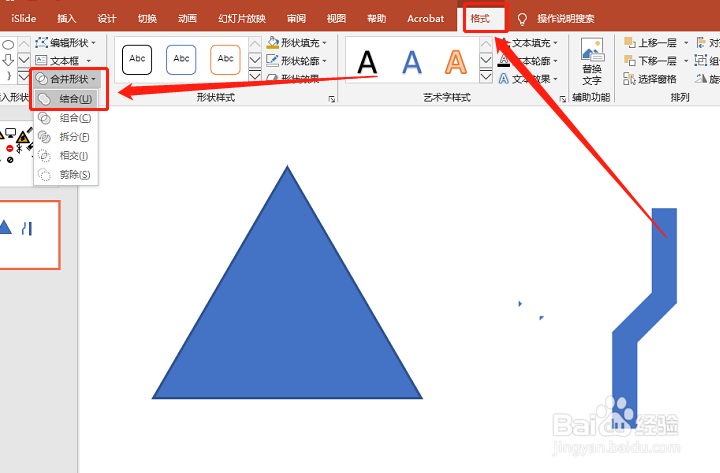Click the 操作说明搜索 search box

566,18
